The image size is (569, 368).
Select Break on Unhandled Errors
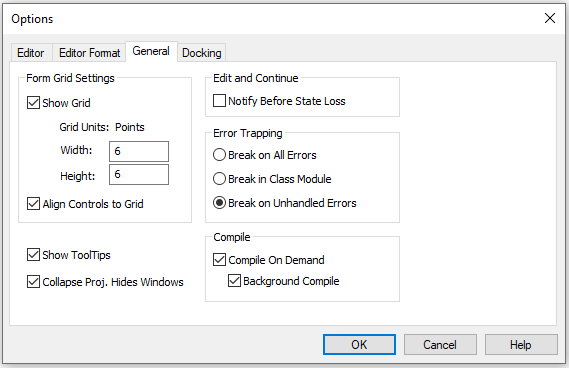pos(219,203)
